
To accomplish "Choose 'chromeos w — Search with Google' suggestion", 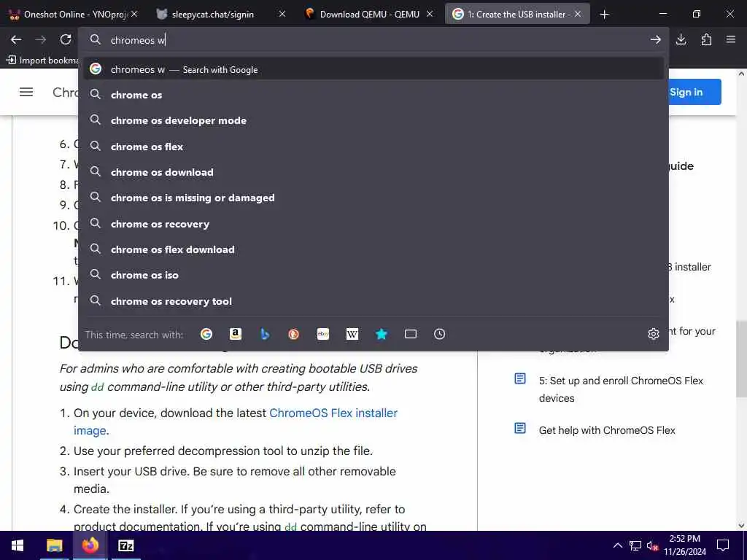I will pos(373,69).
